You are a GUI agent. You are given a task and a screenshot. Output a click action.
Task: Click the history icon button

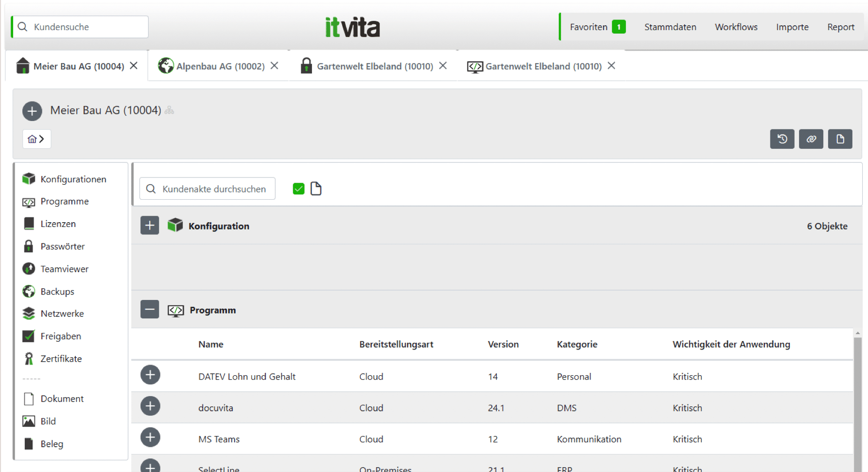(782, 139)
